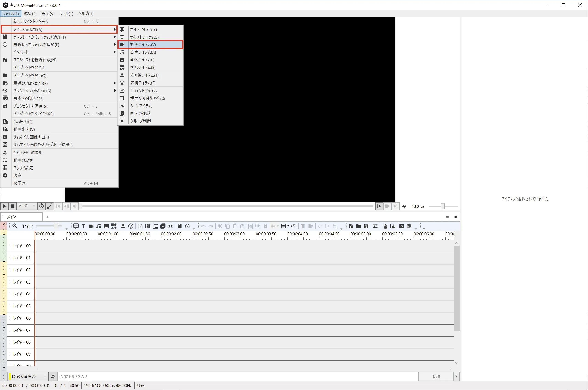Click the play button at bottom-left of preview

(x=4, y=206)
